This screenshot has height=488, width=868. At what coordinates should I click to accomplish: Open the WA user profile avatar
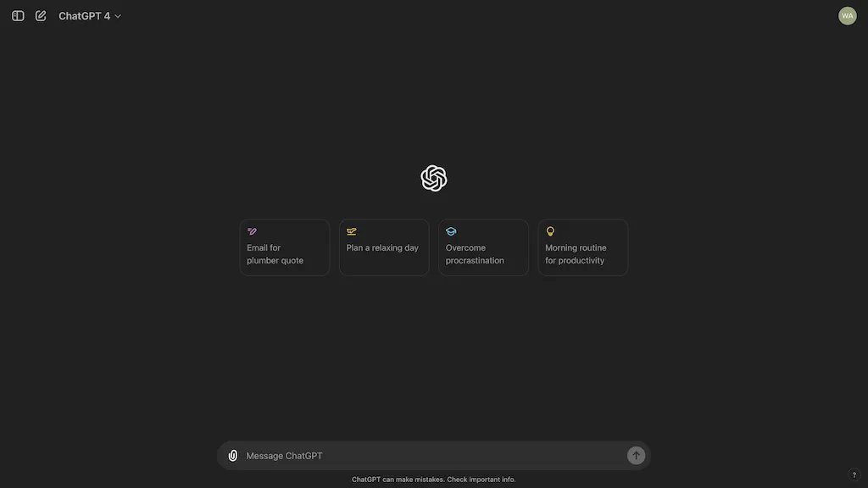(847, 16)
